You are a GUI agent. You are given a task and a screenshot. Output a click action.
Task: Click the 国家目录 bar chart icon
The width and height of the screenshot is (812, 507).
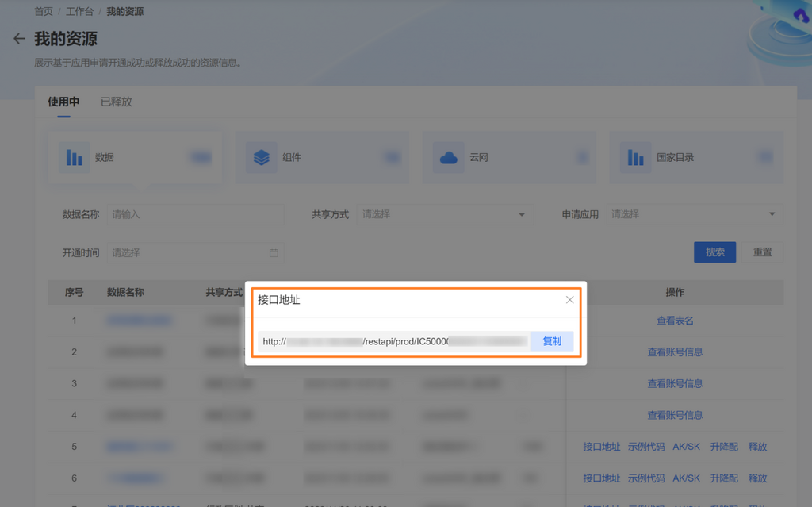(635, 157)
